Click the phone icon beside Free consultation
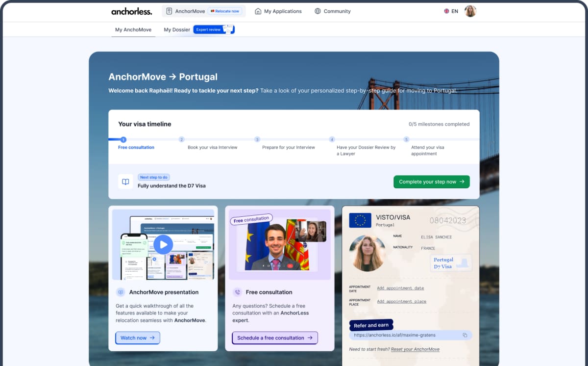Image resolution: width=588 pixels, height=366 pixels. tap(237, 292)
